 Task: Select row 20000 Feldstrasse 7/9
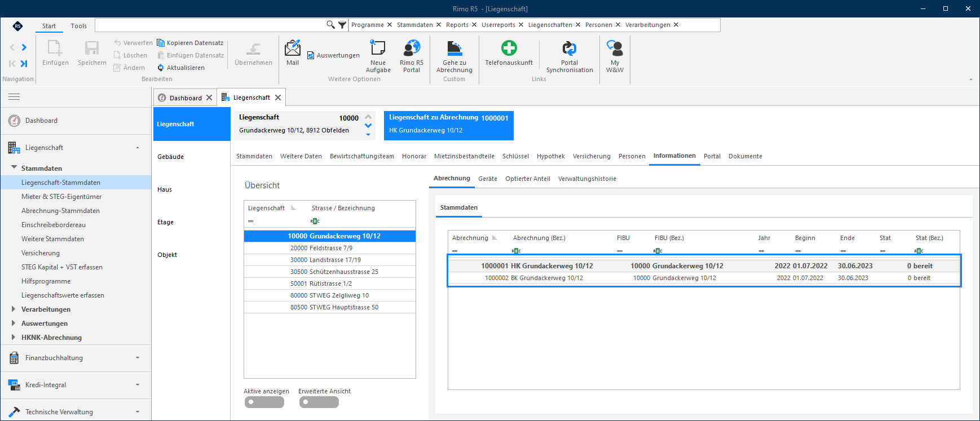coord(330,248)
